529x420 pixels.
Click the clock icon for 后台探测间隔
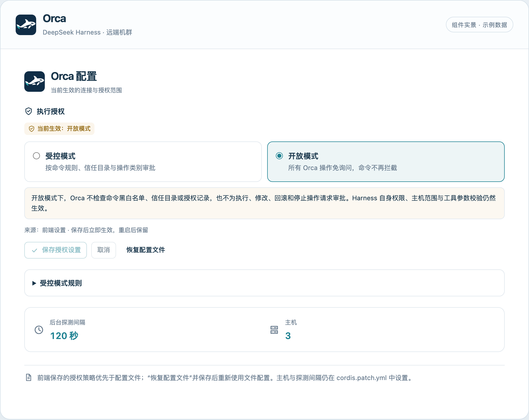(x=39, y=330)
